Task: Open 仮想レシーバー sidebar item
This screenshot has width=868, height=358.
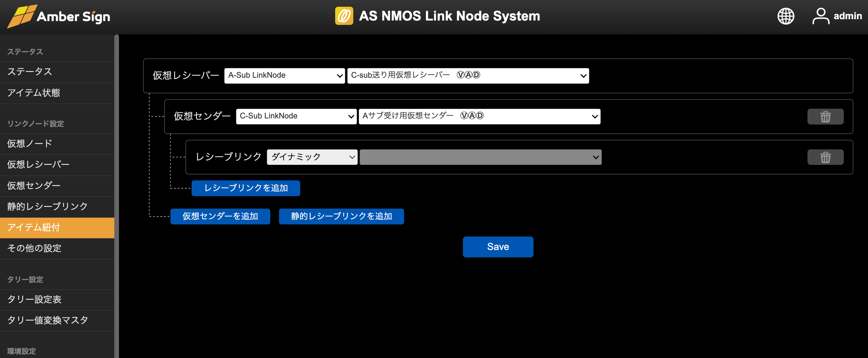Action: click(57, 165)
